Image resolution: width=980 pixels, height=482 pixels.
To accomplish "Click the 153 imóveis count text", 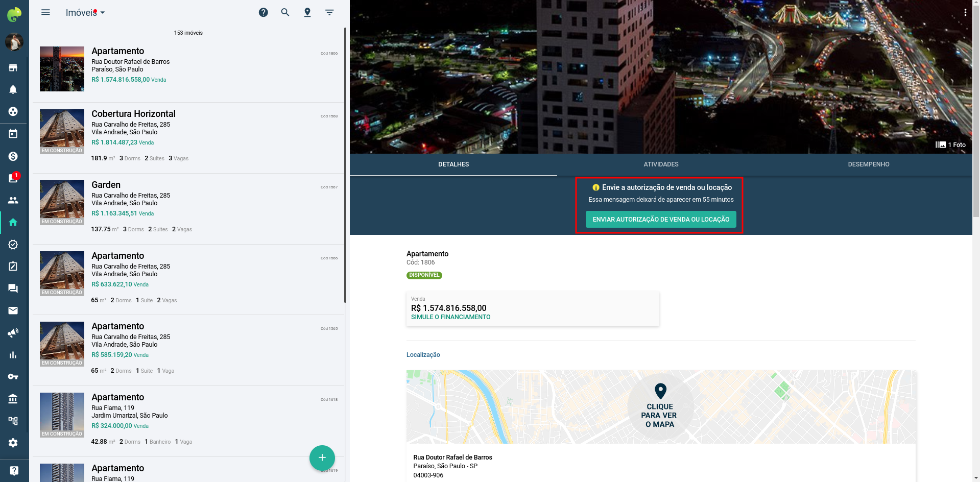I will (x=188, y=33).
